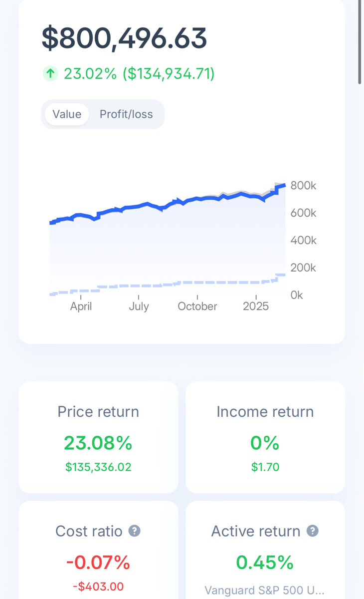Click the July marker on chart axis
Image resolution: width=364 pixels, height=599 pixels.
pyautogui.click(x=139, y=306)
